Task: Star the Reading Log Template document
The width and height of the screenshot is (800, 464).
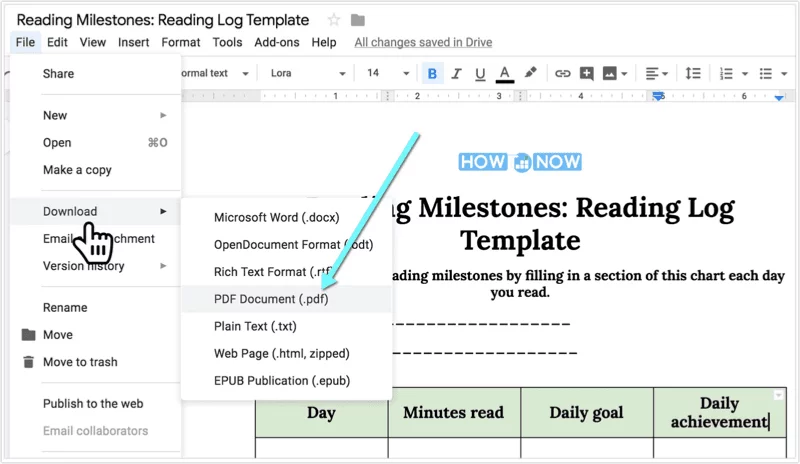Action: [x=334, y=20]
